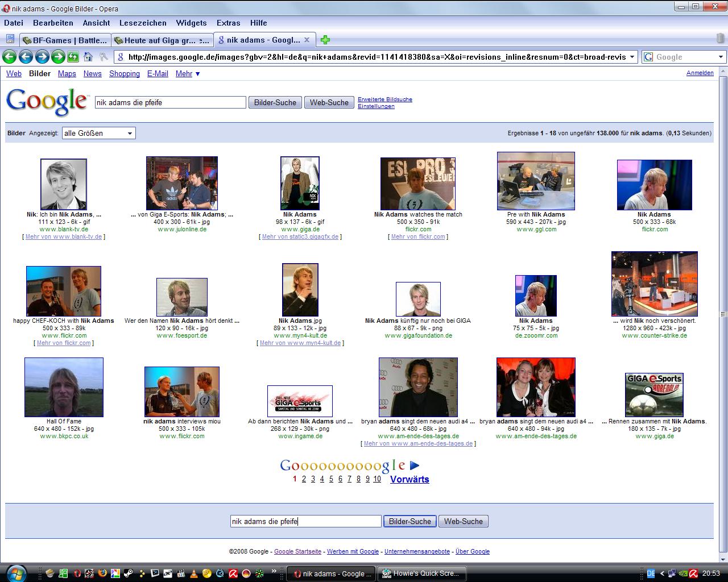This screenshot has height=582, width=728.
Task: Click the green Back navigation arrow
Action: click(9, 57)
